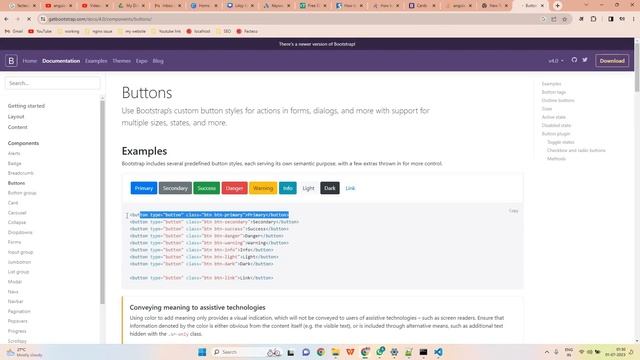Expand the Content sidebar section
This screenshot has width=640, height=360.
(18, 127)
